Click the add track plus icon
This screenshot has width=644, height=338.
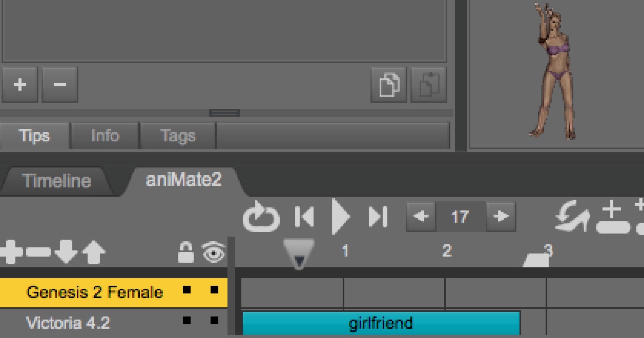(12, 252)
